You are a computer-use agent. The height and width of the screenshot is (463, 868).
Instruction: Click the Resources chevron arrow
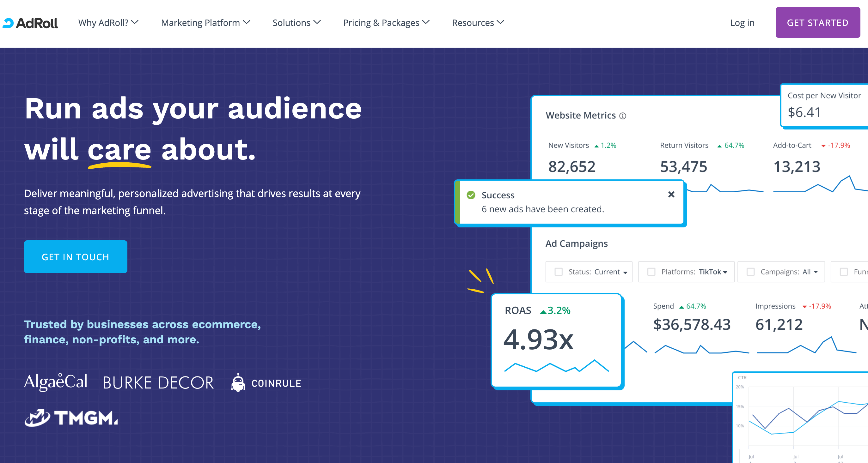tap(500, 22)
